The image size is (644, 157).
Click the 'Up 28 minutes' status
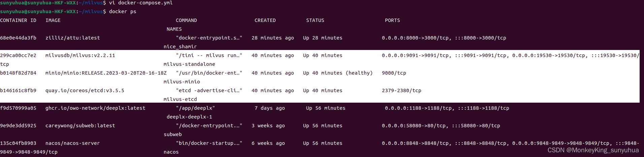pos(323,38)
